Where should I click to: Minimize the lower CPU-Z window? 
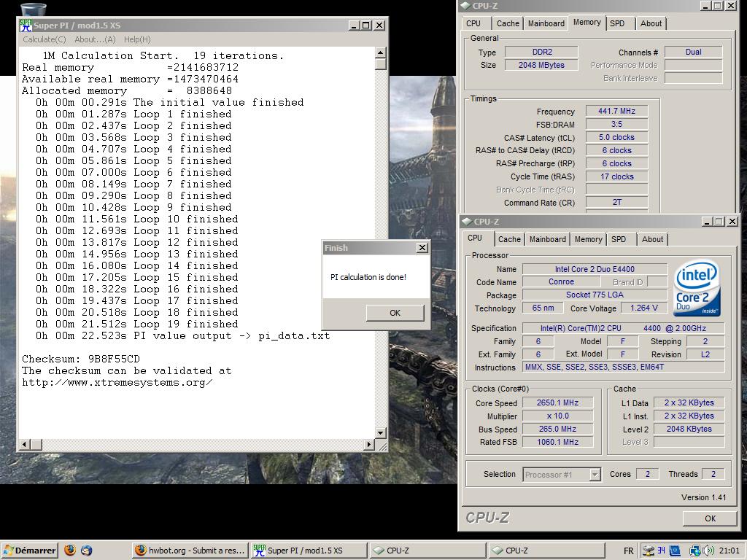[x=707, y=222]
